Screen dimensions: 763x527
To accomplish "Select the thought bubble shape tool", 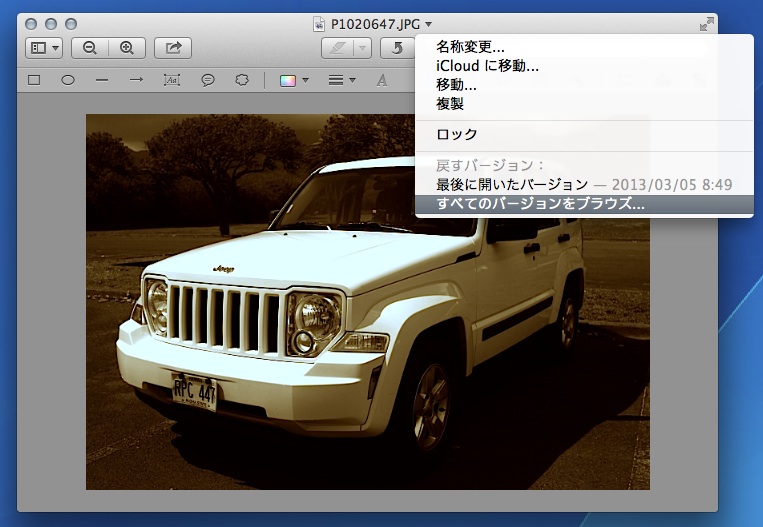I will 241,80.
